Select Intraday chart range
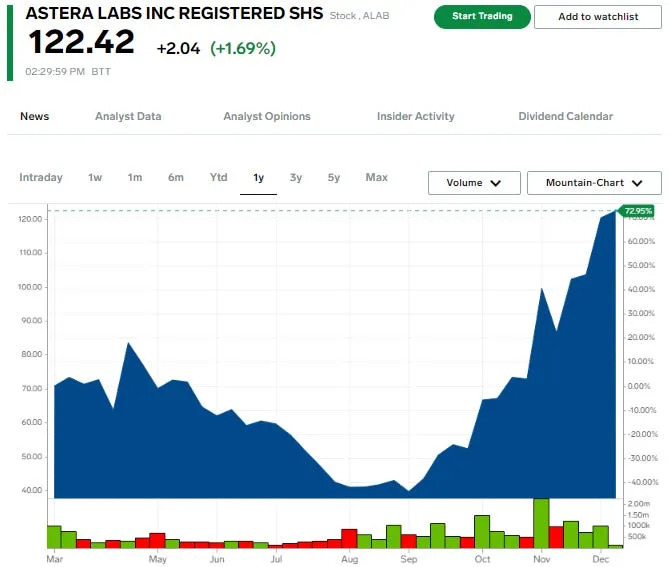 click(41, 177)
